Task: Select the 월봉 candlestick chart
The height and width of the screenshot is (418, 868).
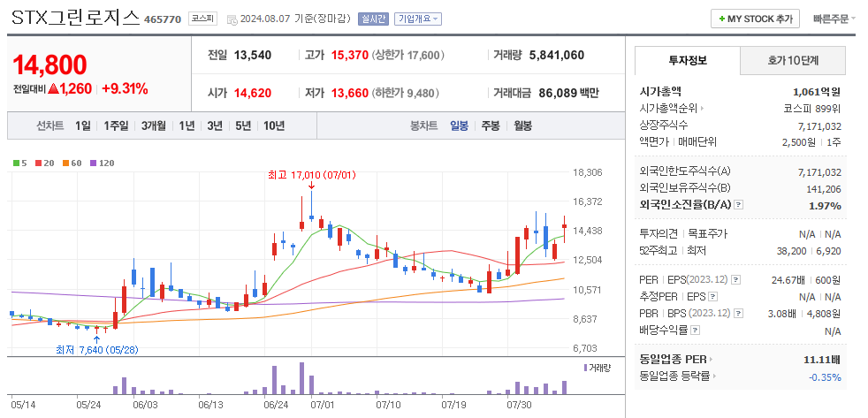Action: tap(522, 125)
